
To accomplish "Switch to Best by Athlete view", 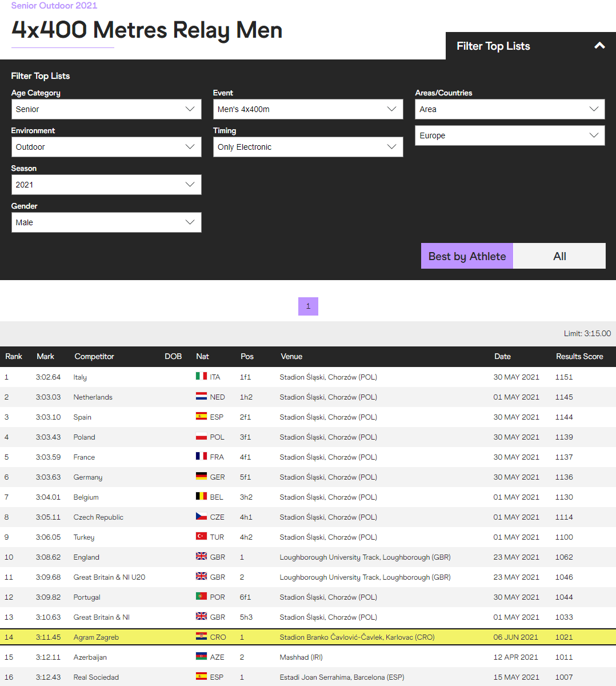I will tap(467, 256).
